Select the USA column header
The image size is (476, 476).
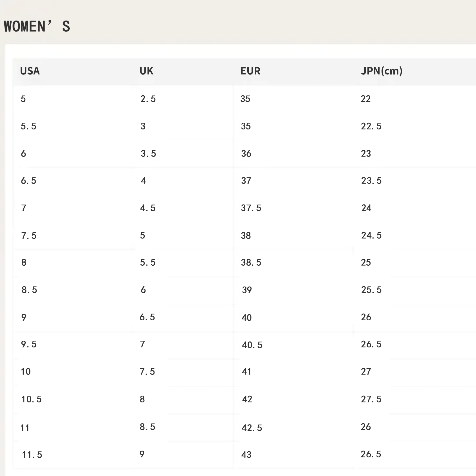[30, 71]
